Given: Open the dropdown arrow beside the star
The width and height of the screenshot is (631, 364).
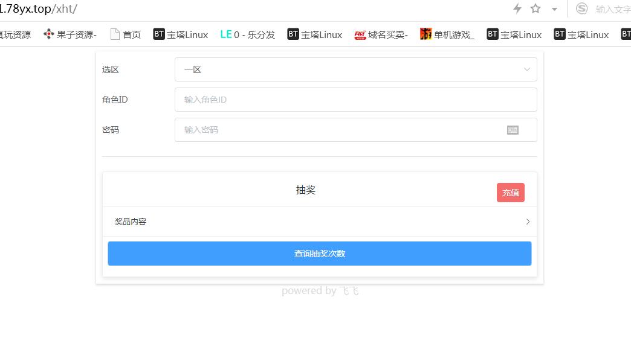Looking at the screenshot, I should click(x=554, y=9).
